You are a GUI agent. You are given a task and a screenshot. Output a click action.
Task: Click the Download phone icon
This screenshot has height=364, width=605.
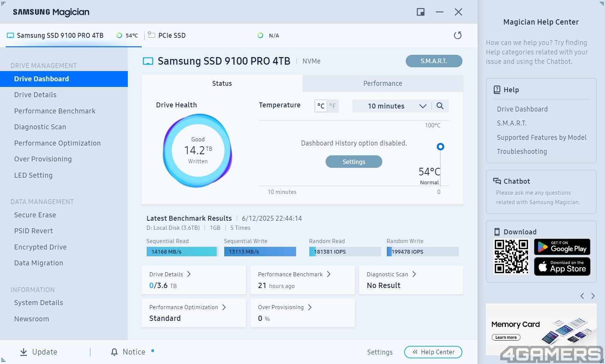tap(497, 232)
